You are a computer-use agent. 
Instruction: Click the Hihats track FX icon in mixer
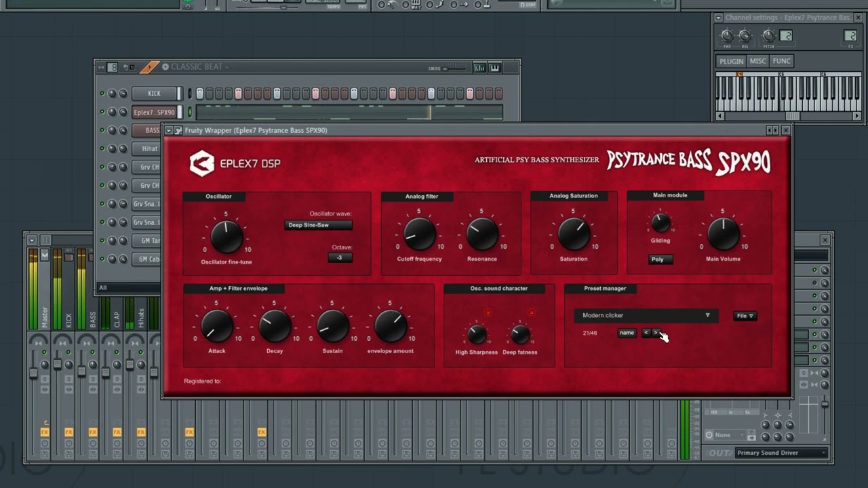pos(141,432)
